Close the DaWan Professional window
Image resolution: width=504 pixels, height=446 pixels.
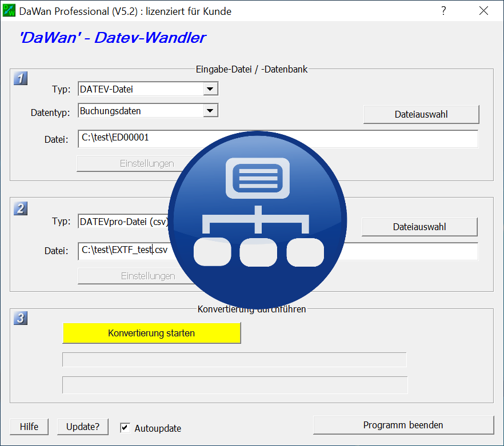tap(483, 11)
